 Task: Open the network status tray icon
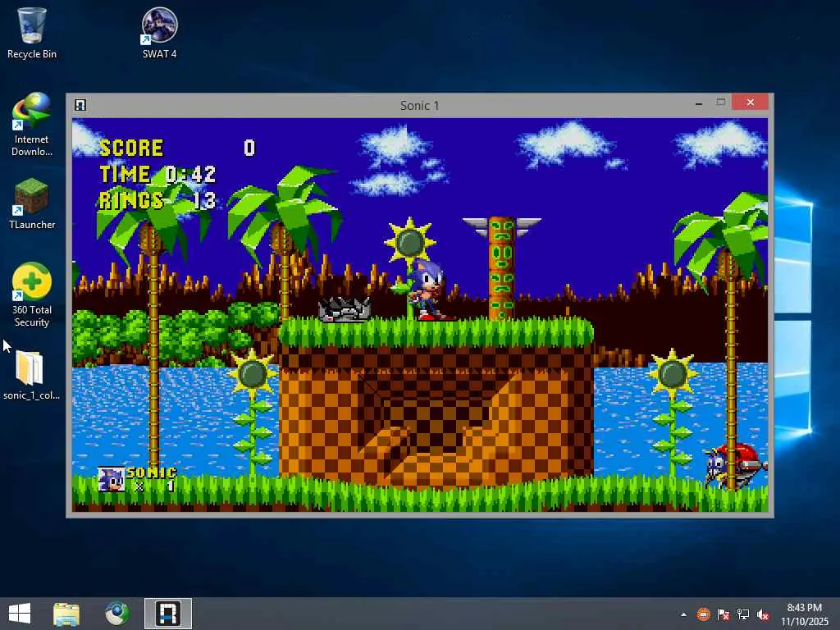click(743, 614)
